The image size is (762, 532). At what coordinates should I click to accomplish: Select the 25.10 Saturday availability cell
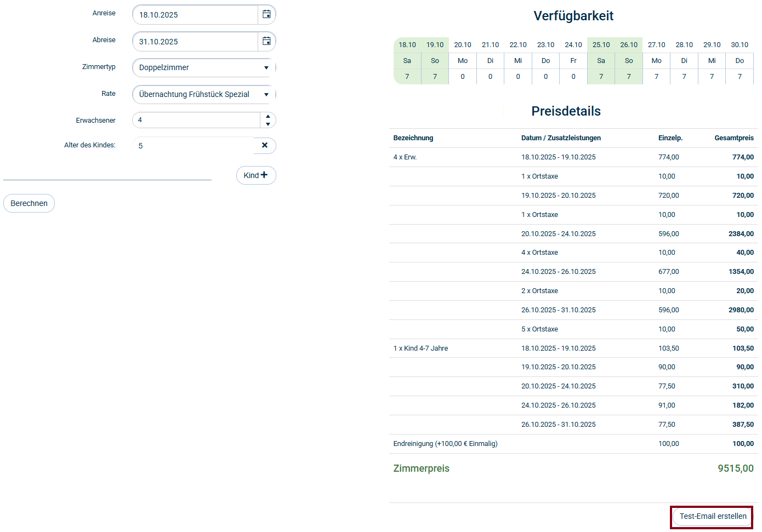tap(601, 60)
